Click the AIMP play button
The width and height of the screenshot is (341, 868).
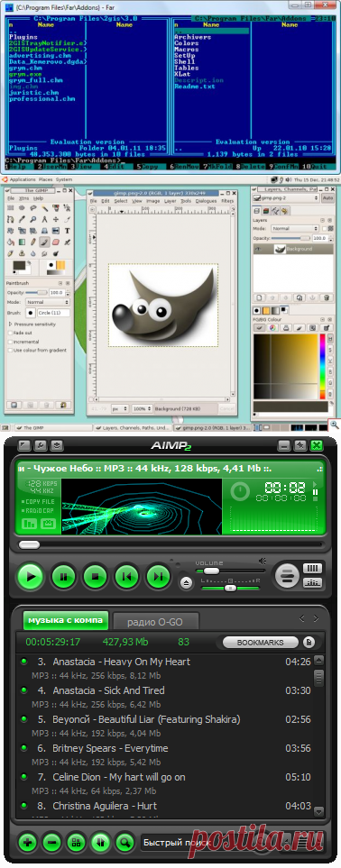coord(31,577)
